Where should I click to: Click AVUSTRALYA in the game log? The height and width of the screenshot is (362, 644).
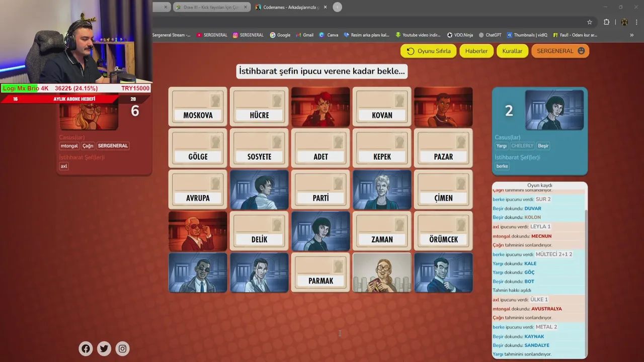pyautogui.click(x=546, y=309)
